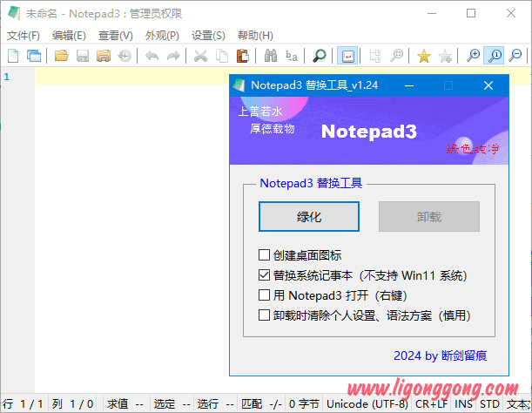Open Find with binoculars icon

(271, 56)
